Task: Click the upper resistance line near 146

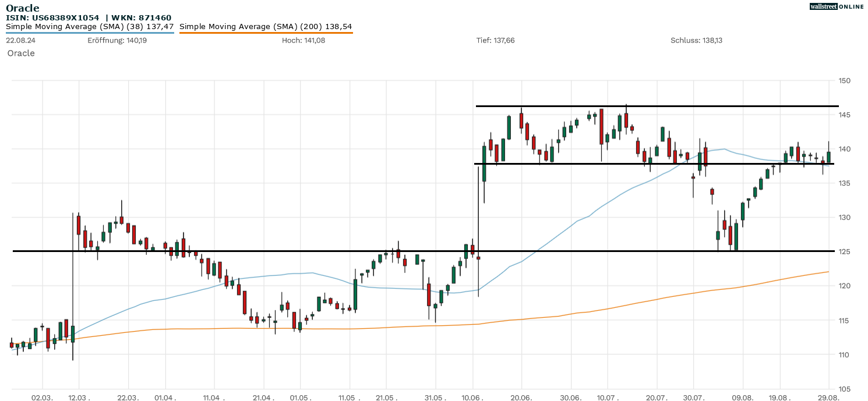Action: [x=657, y=106]
